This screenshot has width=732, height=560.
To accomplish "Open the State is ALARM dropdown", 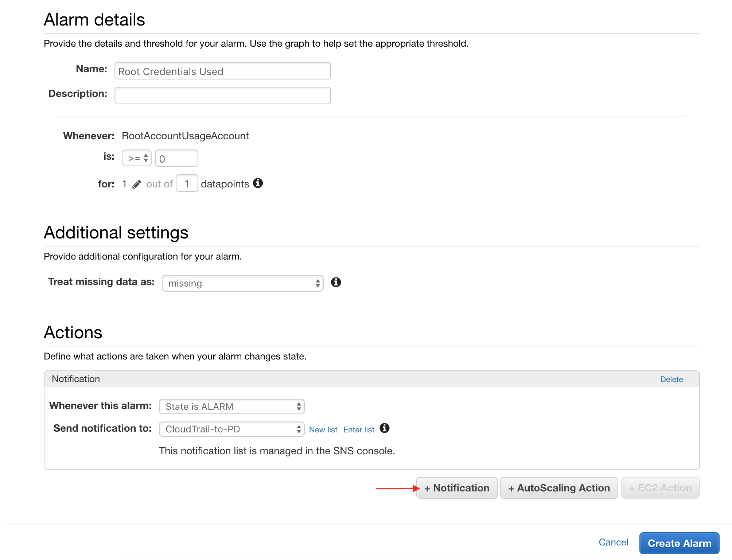I will [x=232, y=407].
